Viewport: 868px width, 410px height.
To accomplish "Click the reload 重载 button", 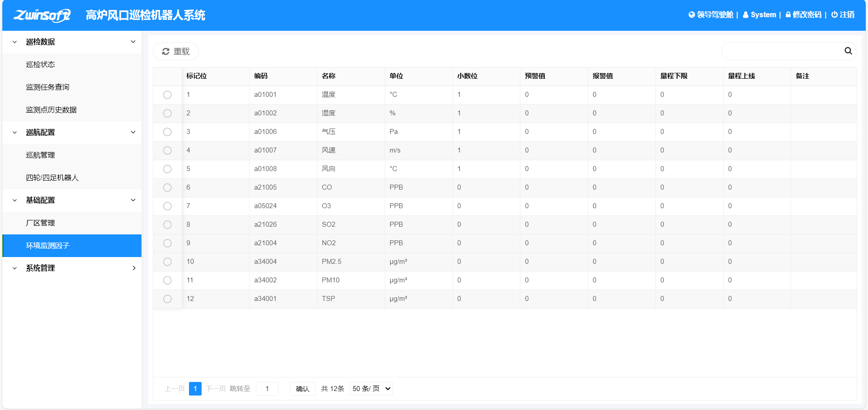I will (x=176, y=52).
